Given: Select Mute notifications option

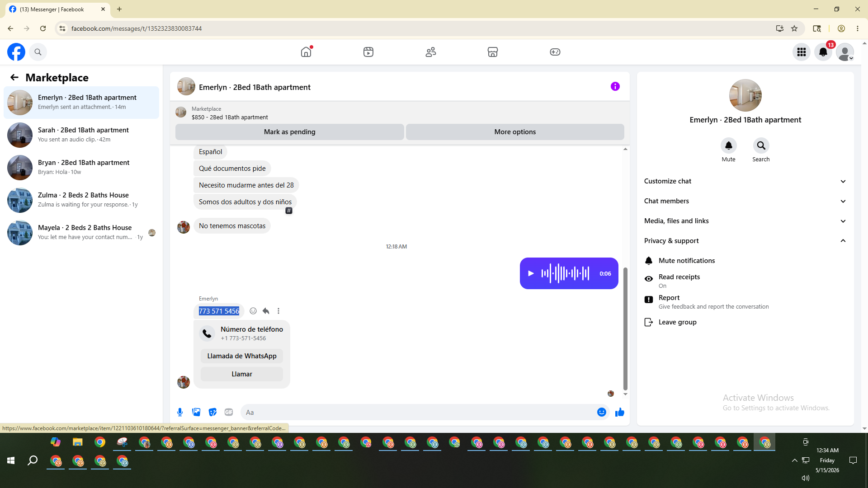Looking at the screenshot, I should [745, 261].
